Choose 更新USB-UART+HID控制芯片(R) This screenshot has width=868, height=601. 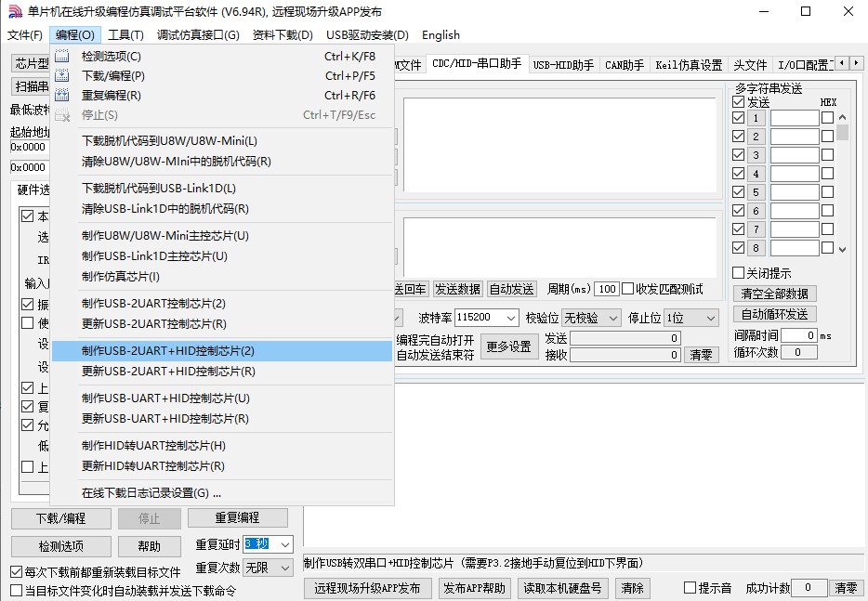222,418
